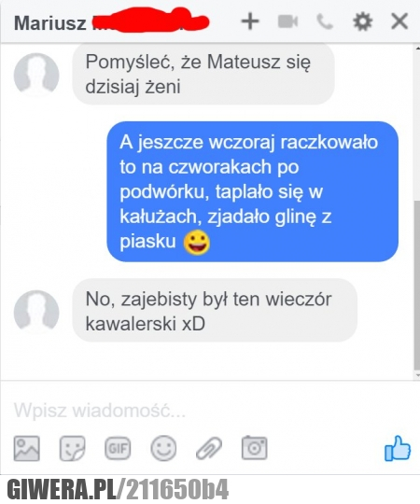Add people to chat with plus icon
The height and width of the screenshot is (504, 420).
pyautogui.click(x=250, y=21)
